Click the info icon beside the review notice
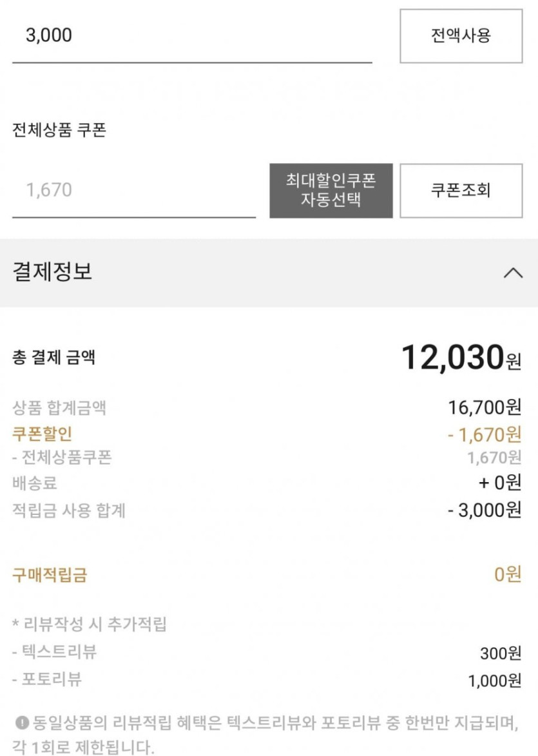The width and height of the screenshot is (538, 756). (23, 722)
